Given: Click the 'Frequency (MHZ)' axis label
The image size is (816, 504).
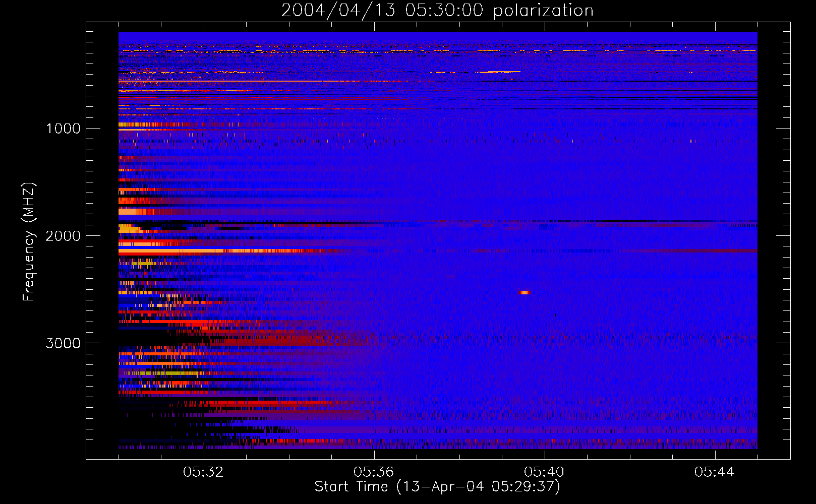Looking at the screenshot, I should [29, 241].
